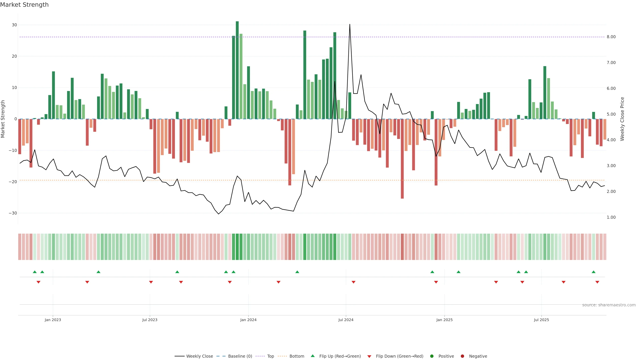Image resolution: width=644 pixels, height=362 pixels.
Task: Click the Jul 2025 x-axis label
Action: [541, 320]
